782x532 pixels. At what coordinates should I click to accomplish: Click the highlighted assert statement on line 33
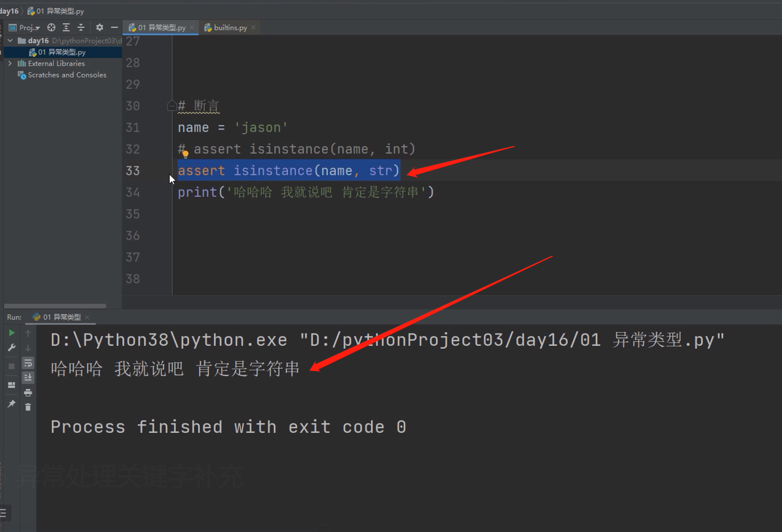click(x=289, y=171)
